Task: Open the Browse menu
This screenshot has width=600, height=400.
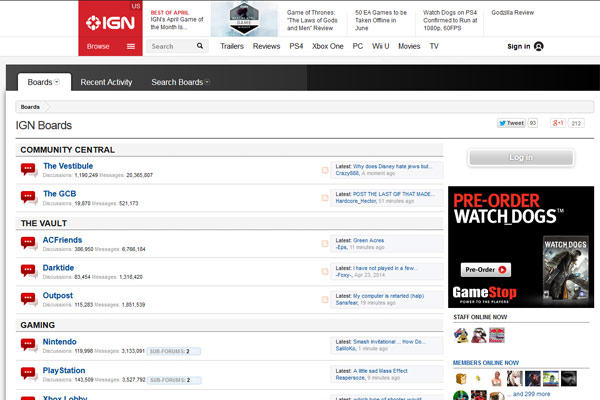Action: click(98, 46)
